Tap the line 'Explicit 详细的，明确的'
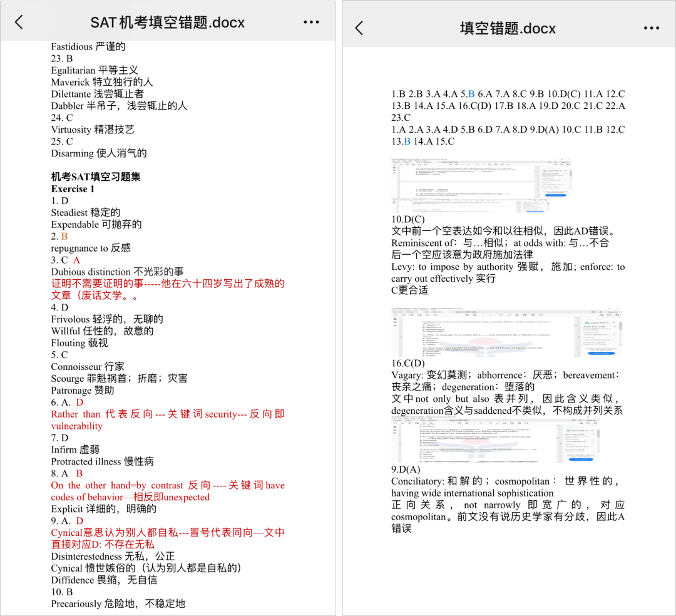Viewport: 676px width, 616px height. (x=103, y=509)
